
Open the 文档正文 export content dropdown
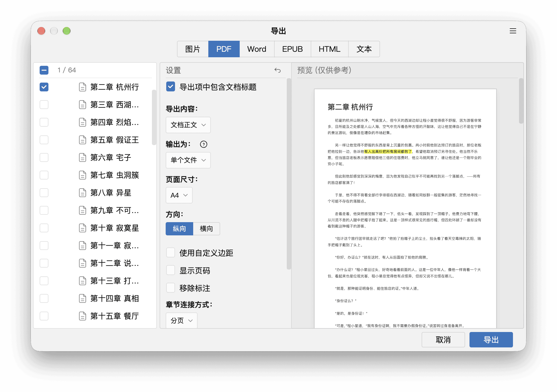(188, 125)
